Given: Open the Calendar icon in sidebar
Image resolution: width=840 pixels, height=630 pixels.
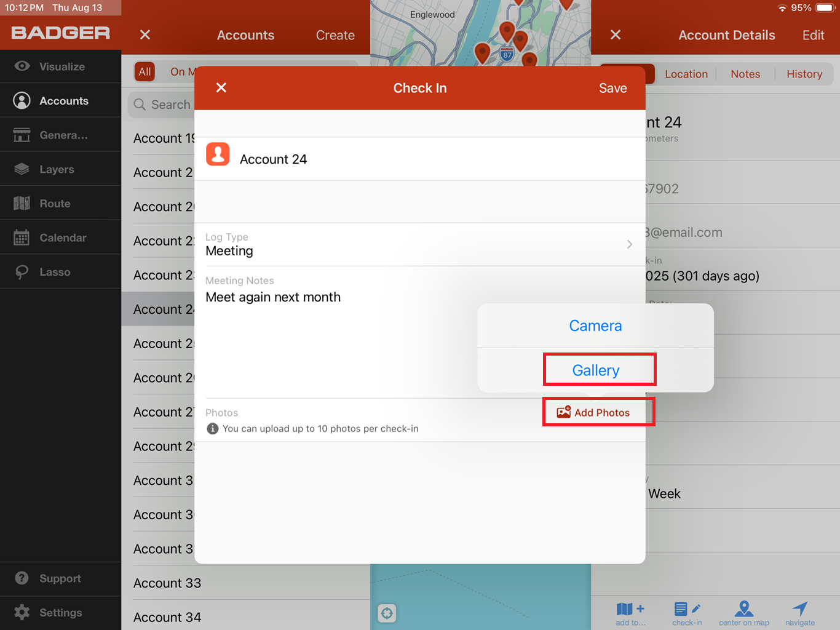Looking at the screenshot, I should [22, 237].
